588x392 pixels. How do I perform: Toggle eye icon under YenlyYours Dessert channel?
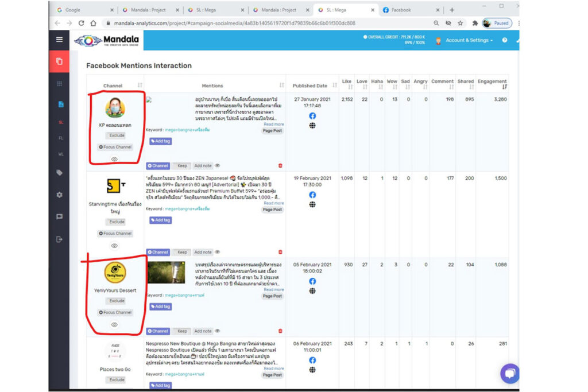point(114,324)
